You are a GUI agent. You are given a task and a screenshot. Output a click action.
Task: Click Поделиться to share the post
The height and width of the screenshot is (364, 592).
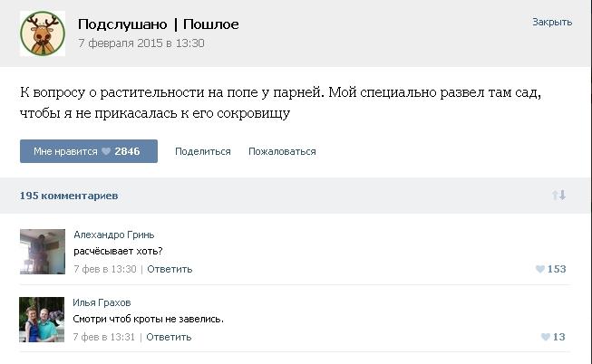coord(203,151)
